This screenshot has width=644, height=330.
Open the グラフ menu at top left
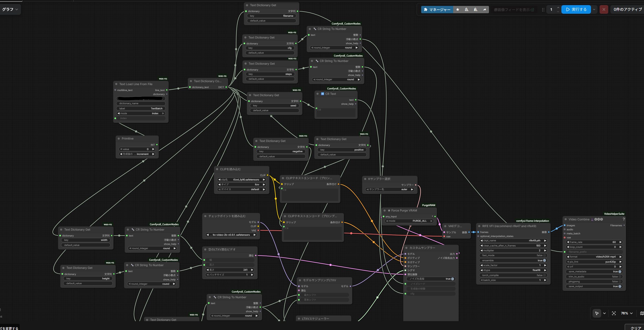click(x=10, y=9)
